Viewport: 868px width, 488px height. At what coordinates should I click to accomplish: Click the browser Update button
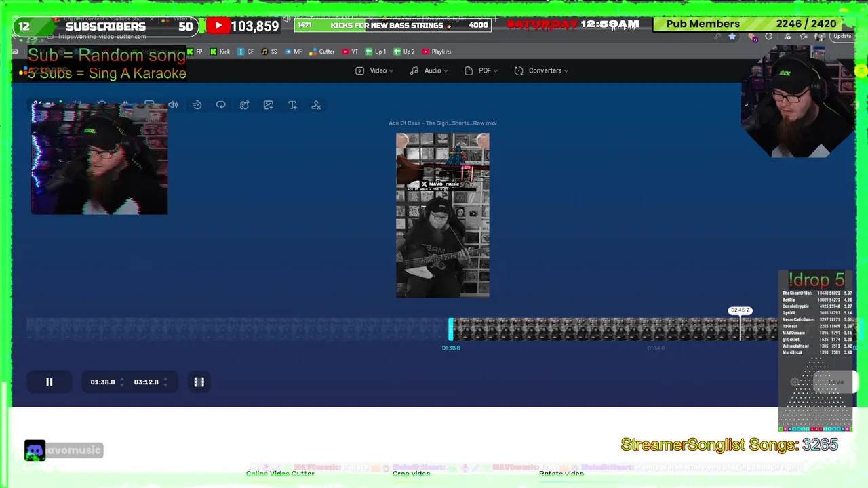(842, 36)
